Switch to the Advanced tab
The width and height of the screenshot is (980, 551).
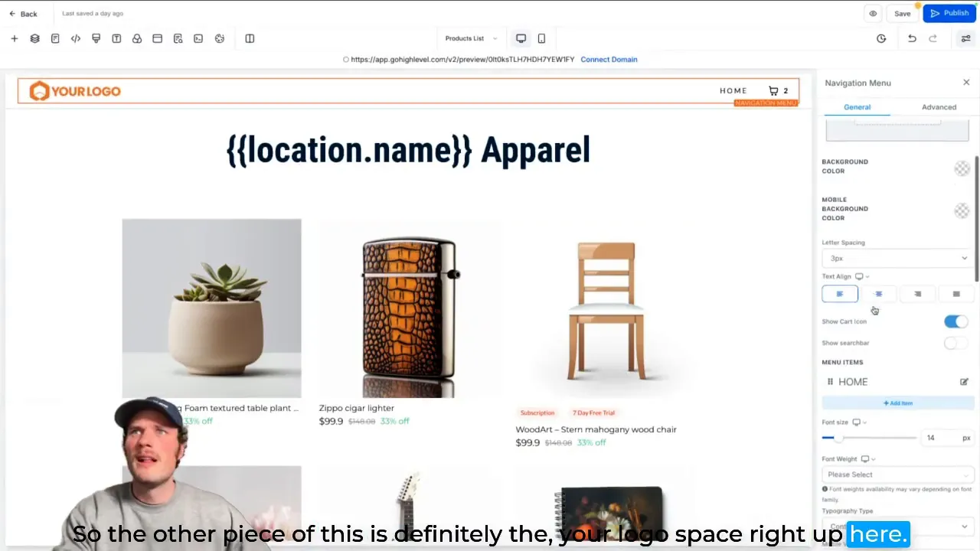coord(939,107)
